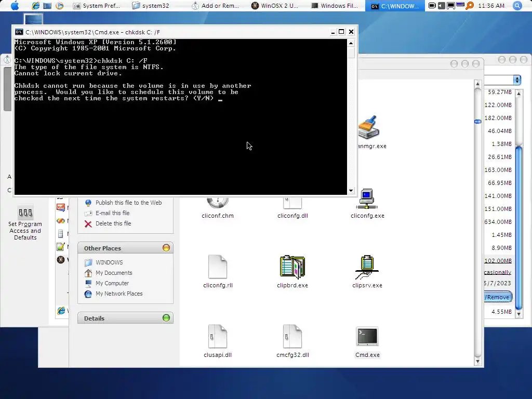Click the 634.00MB program size entry
The width and height of the screenshot is (532, 399).
498,222
